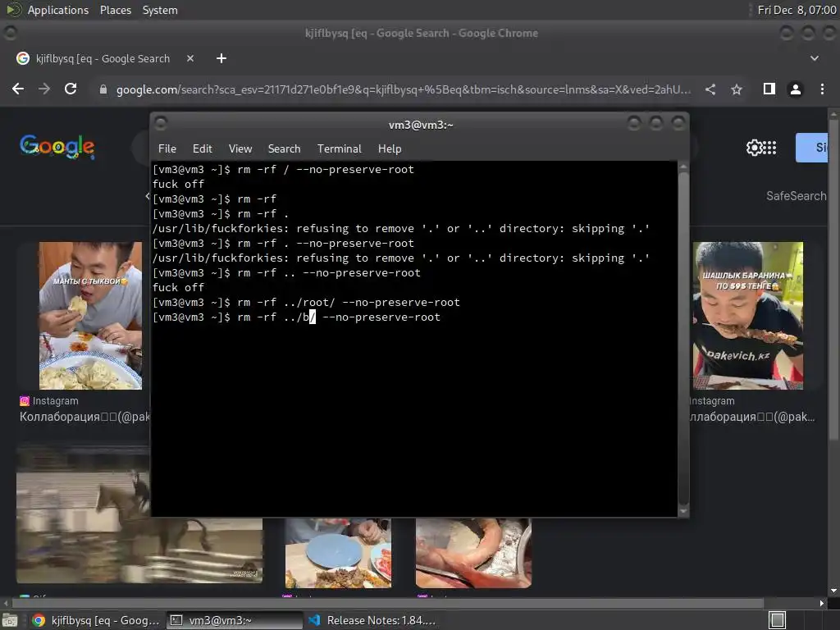Click the terminal window menu icon
The height and width of the screenshot is (630, 840).
(x=161, y=125)
